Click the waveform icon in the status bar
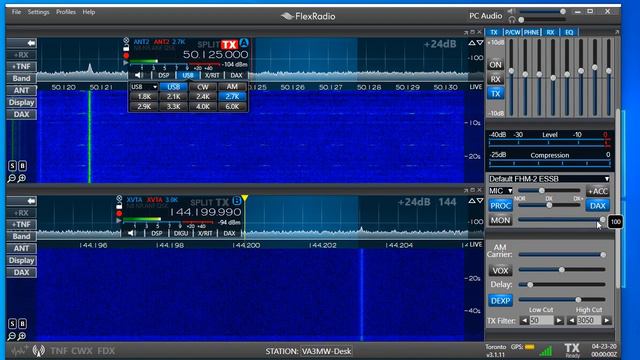This screenshot has height=360, width=640. [x=19, y=351]
